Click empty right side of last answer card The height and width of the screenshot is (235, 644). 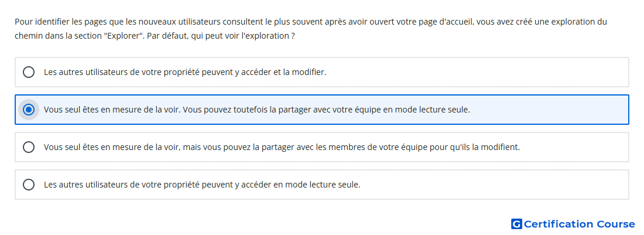[493, 185]
